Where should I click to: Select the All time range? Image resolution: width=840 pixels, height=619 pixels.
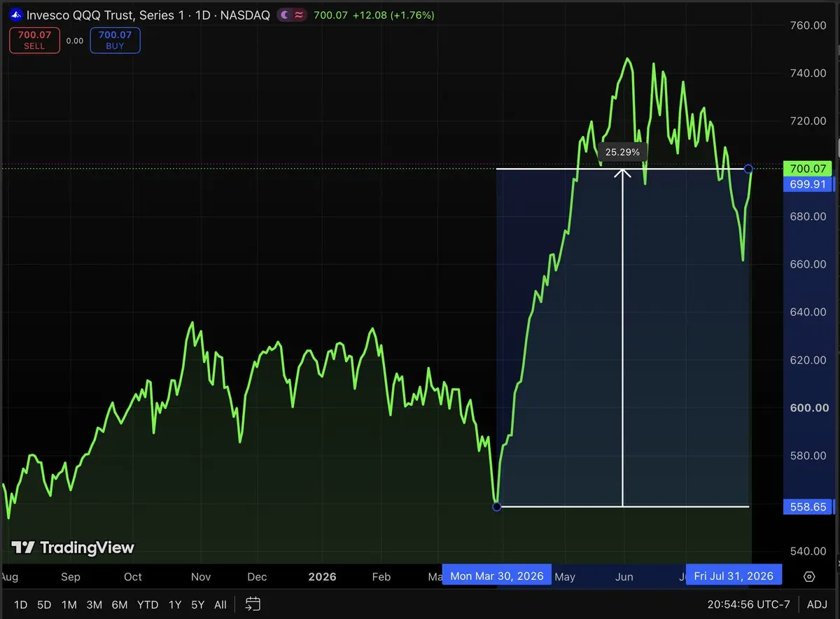click(220, 604)
